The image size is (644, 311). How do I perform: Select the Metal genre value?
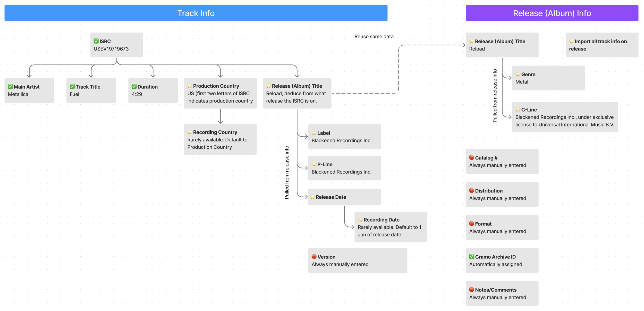(x=522, y=82)
